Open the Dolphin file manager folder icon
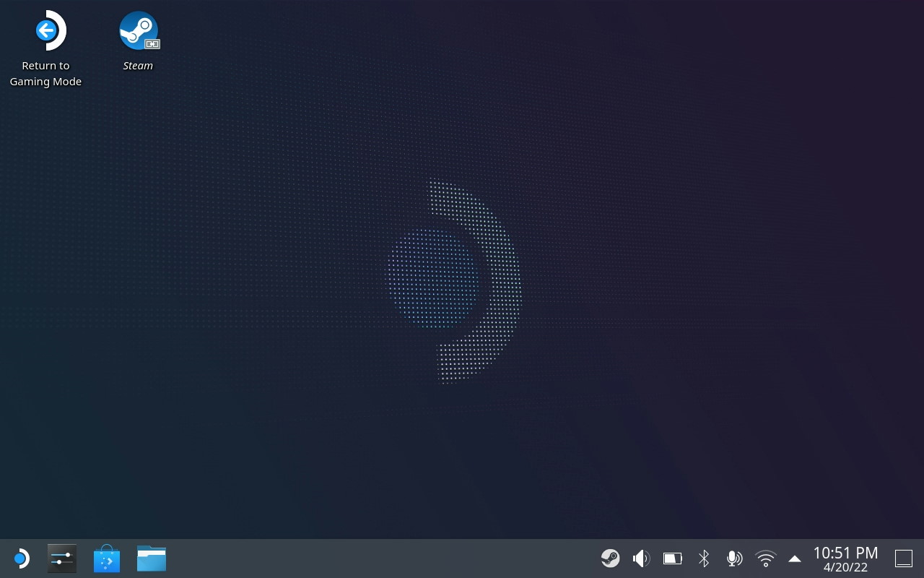924x578 pixels. pyautogui.click(x=152, y=558)
